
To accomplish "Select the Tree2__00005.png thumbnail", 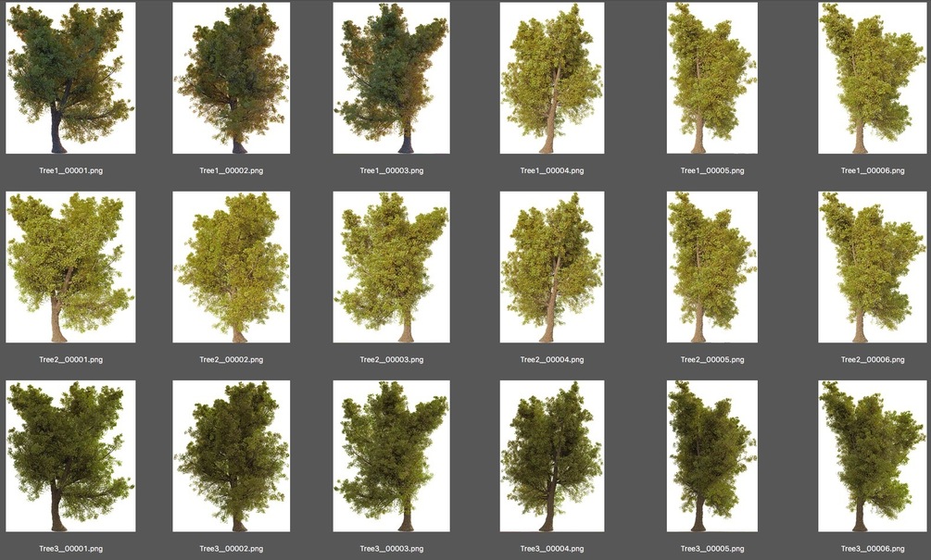I will click(711, 268).
